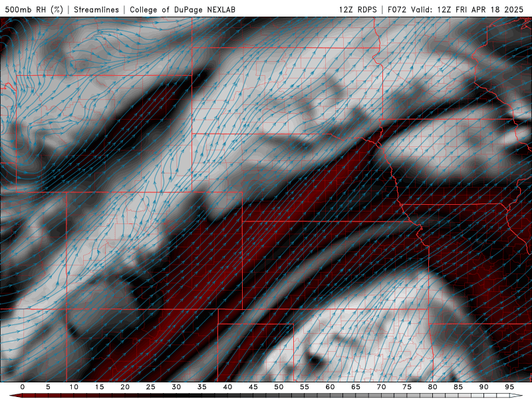
Task: Click the colorbar label '10'
Action: [74, 387]
